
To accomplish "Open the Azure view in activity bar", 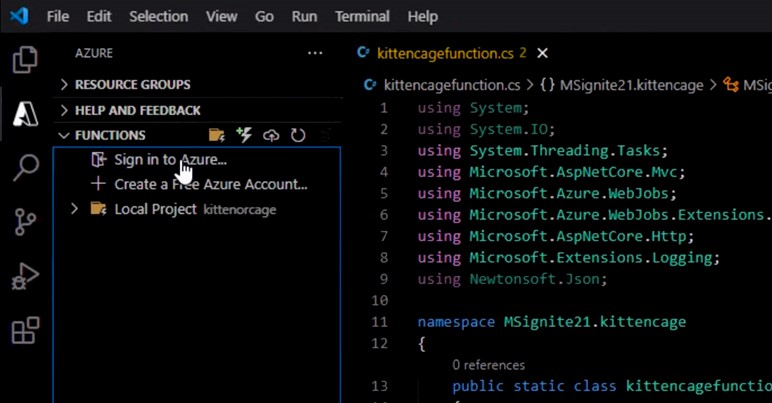I will (25, 114).
